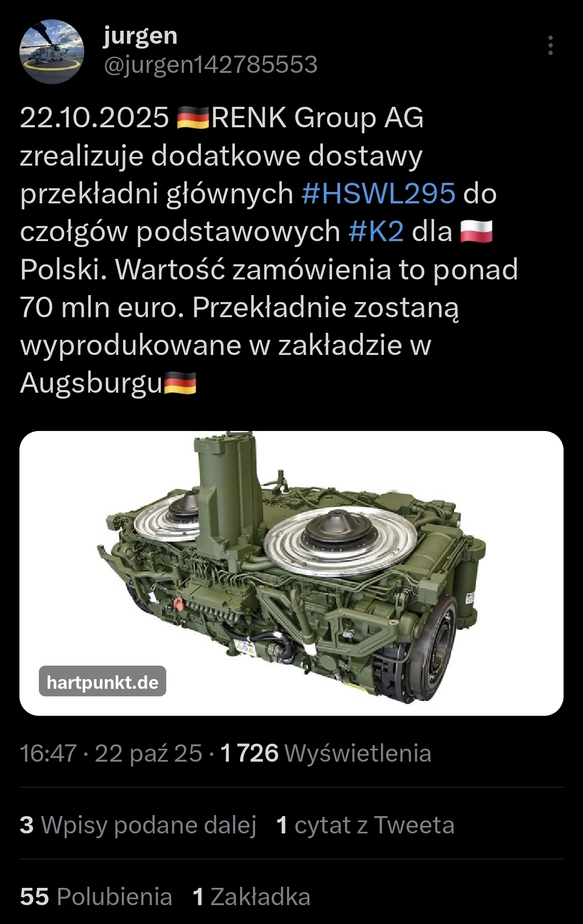Click the Polish flag emoji after dla
Image resolution: width=583 pixels, height=924 pixels.
476,231
